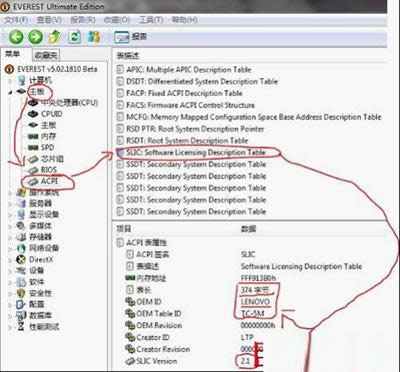
Task: Click the BIOS chip icon in tree
Action: 33,170
